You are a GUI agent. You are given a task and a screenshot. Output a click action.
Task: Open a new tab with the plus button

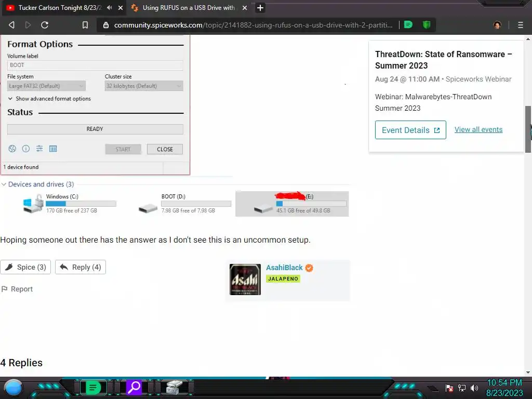coord(260,8)
